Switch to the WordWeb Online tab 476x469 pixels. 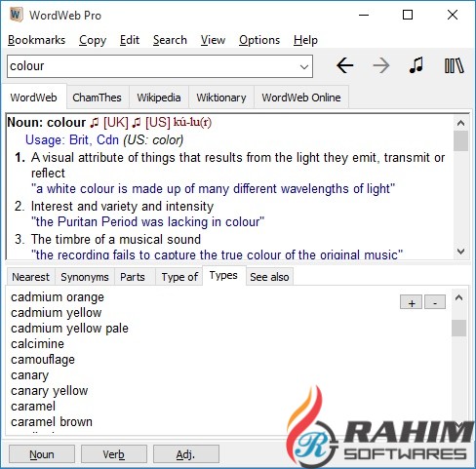pyautogui.click(x=301, y=98)
